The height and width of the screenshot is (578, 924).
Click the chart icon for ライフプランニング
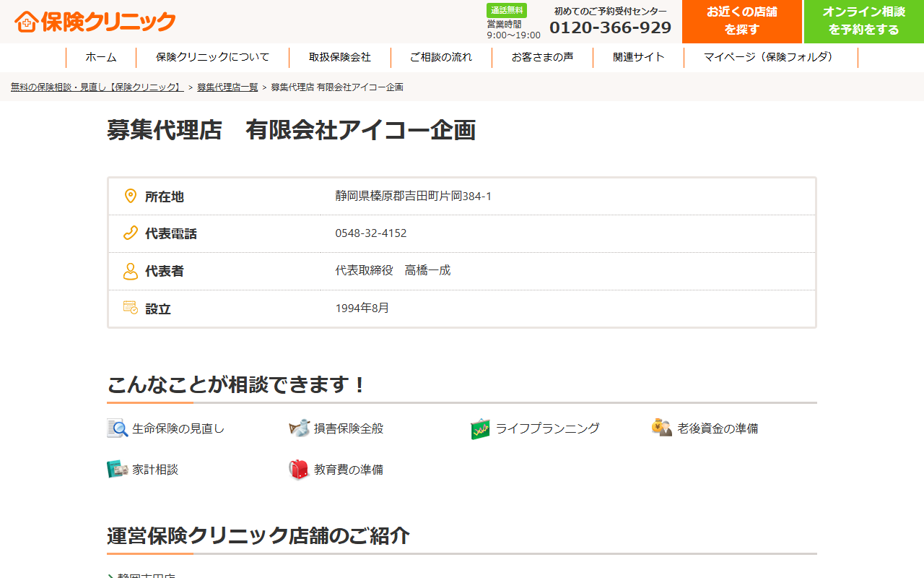coord(480,428)
